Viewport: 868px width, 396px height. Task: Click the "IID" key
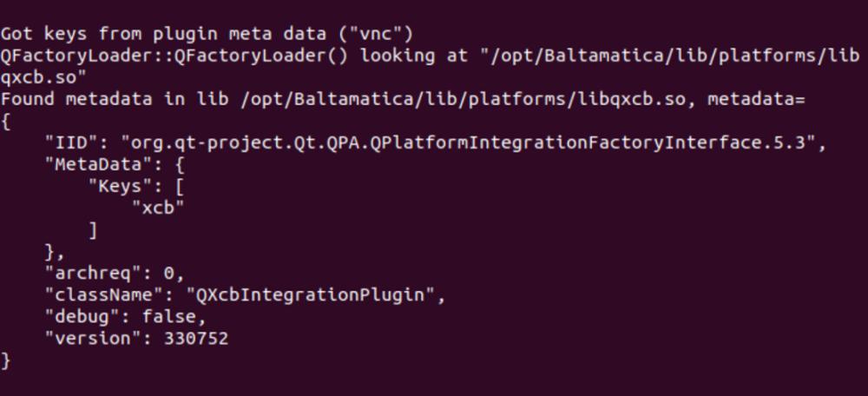pos(70,143)
